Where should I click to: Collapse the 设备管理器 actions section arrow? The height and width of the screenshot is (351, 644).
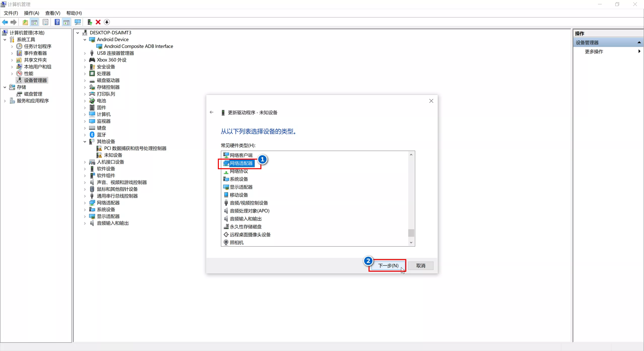point(639,43)
